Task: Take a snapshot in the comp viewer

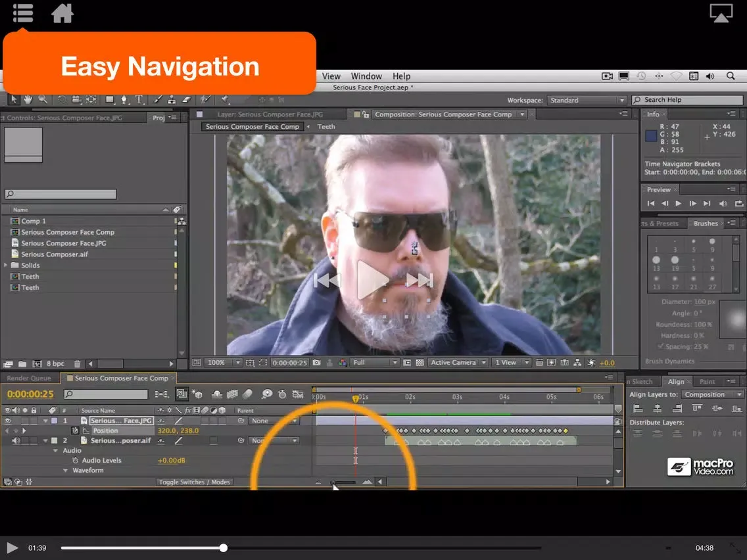Action: 317,363
